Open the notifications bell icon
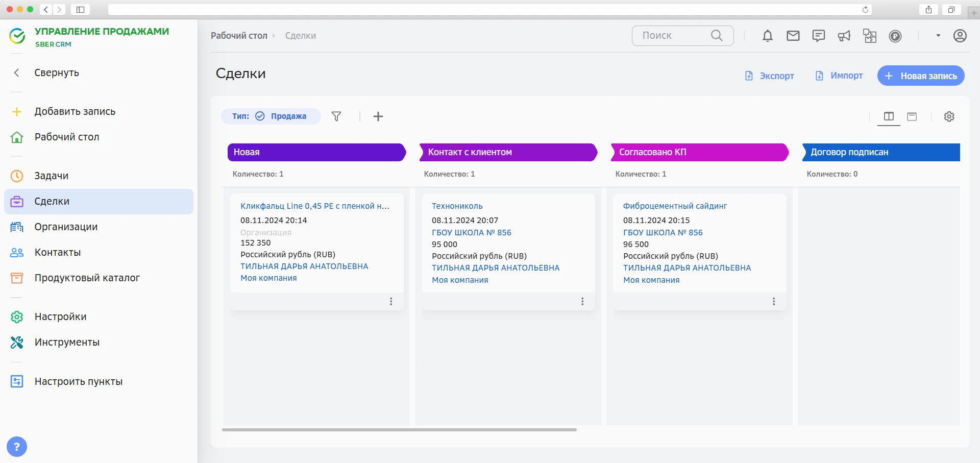The width and height of the screenshot is (980, 463). 767,36
